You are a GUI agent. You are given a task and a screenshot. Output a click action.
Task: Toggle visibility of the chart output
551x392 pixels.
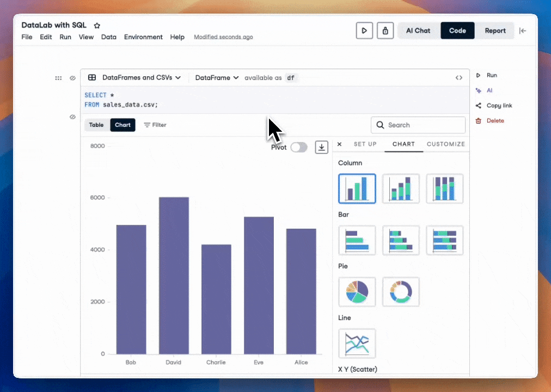coord(72,117)
